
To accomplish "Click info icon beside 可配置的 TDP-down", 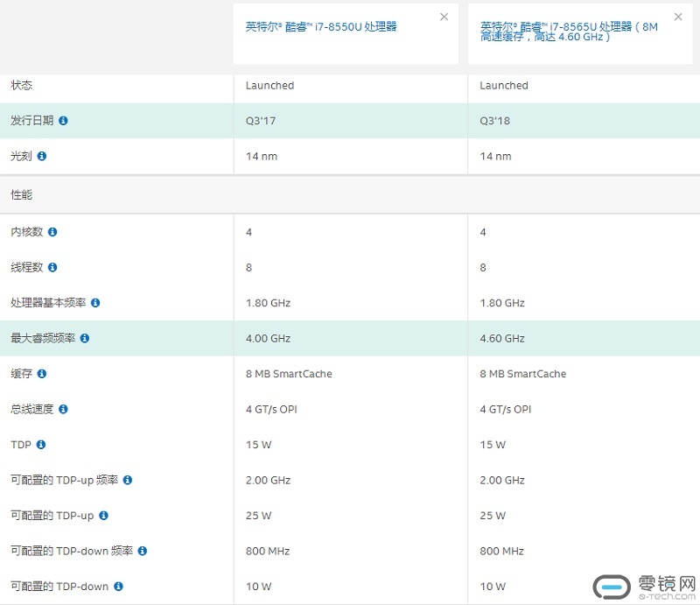I will (x=118, y=587).
